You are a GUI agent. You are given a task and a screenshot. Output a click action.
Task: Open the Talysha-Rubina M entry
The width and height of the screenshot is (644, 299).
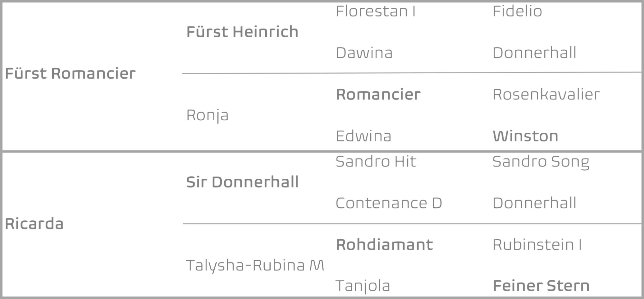pyautogui.click(x=255, y=265)
